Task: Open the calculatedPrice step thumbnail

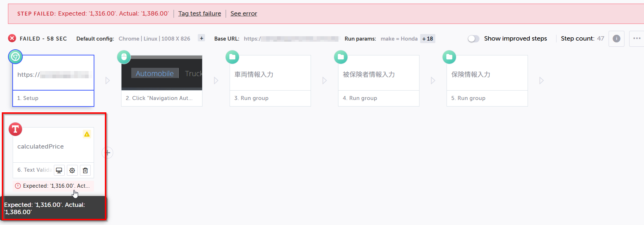Action: pos(54,145)
